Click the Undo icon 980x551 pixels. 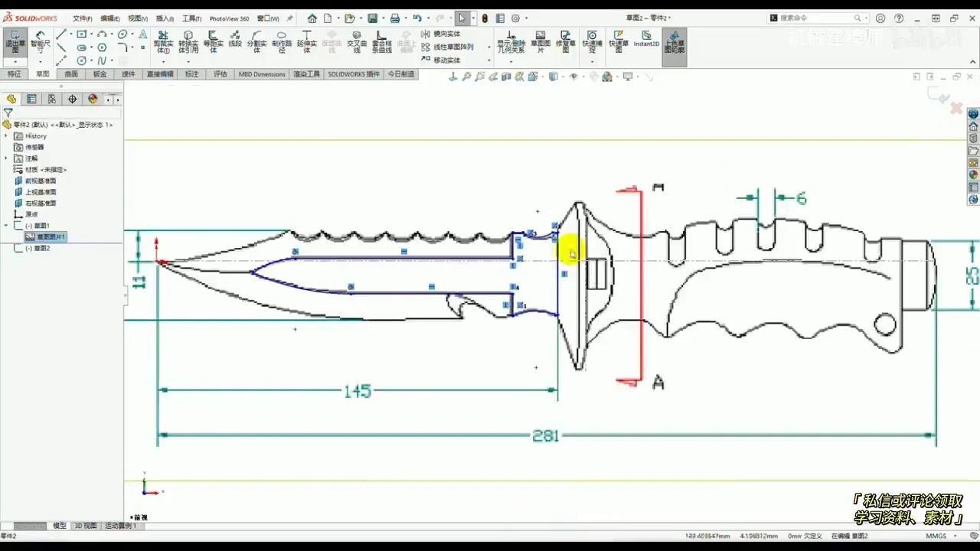click(417, 18)
